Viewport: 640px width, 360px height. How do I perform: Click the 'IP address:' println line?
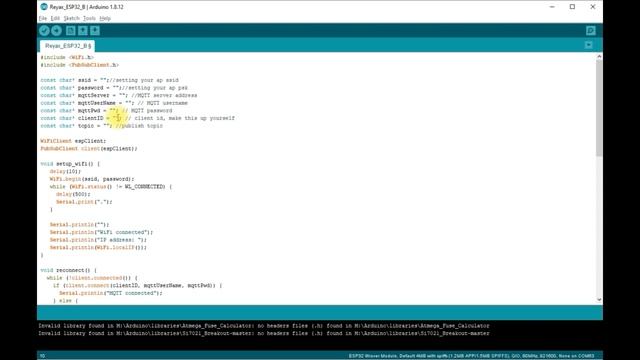tap(98, 240)
